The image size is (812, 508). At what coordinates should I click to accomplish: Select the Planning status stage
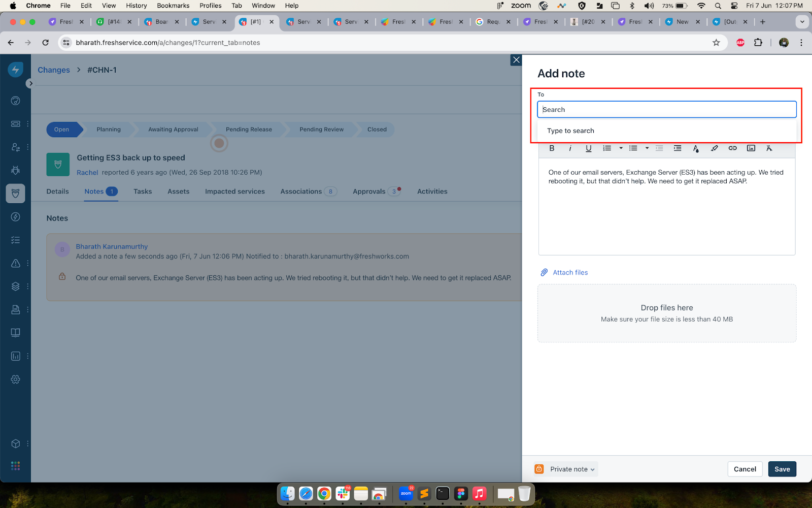coord(109,130)
